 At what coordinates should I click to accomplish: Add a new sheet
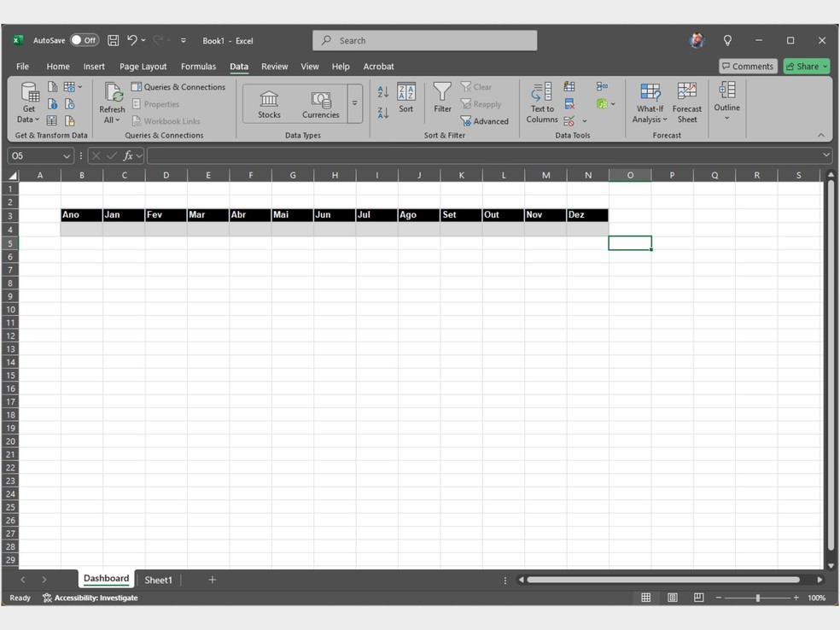coord(213,580)
